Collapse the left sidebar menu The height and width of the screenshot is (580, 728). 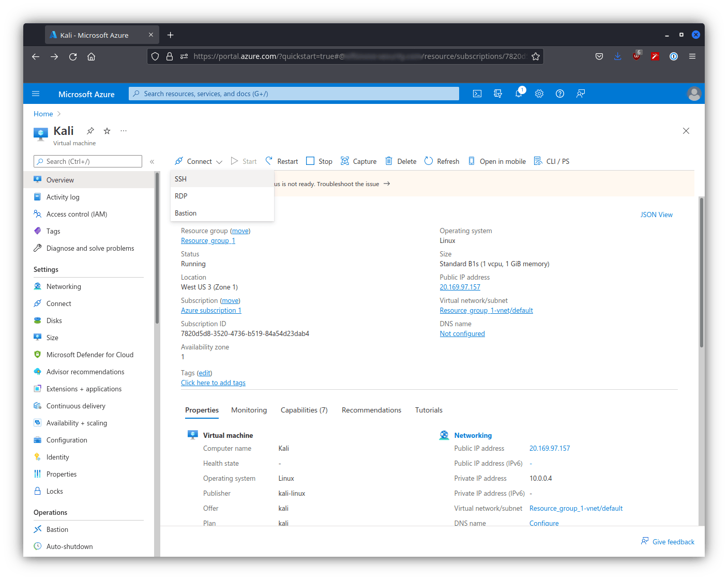click(152, 162)
